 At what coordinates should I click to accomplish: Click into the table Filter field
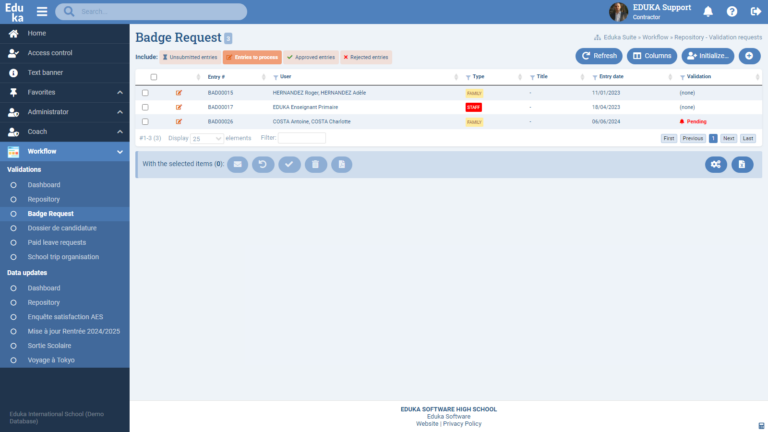(301, 138)
